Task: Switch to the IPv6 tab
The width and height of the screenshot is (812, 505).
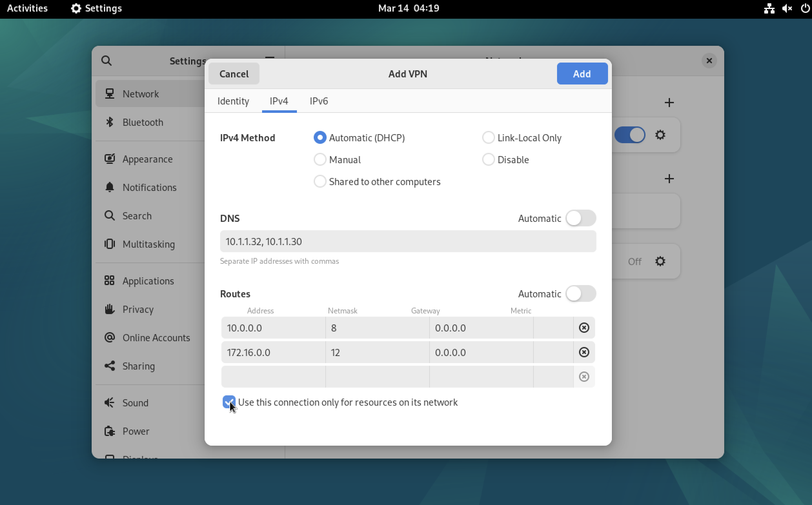Action: point(319,101)
